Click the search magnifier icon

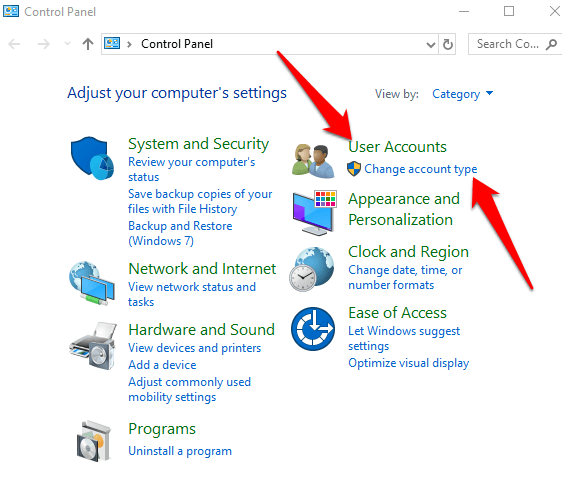[x=551, y=44]
